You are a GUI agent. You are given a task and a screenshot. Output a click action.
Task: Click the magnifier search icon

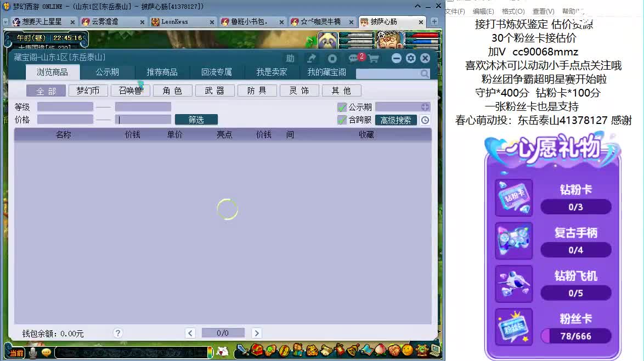coord(424,73)
